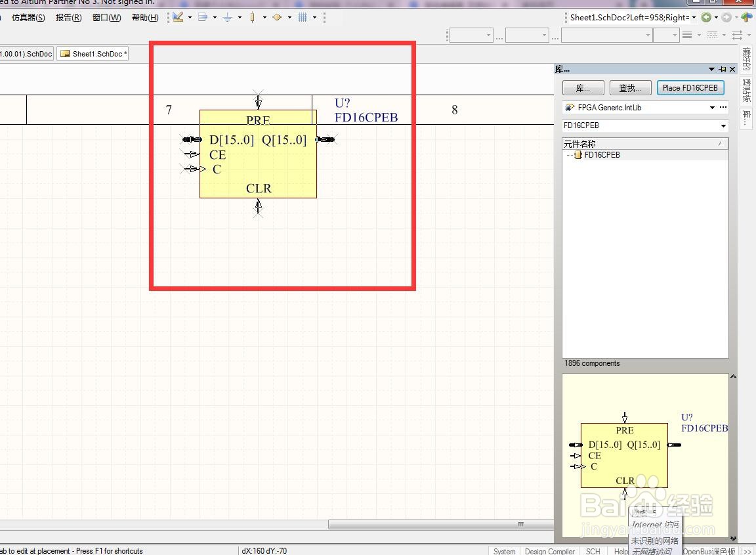Open the System status bar panel
The width and height of the screenshot is (756, 555).
click(x=504, y=551)
